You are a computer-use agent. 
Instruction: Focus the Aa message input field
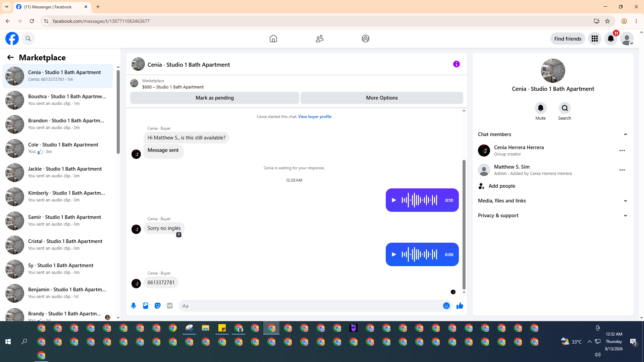tap(310, 306)
